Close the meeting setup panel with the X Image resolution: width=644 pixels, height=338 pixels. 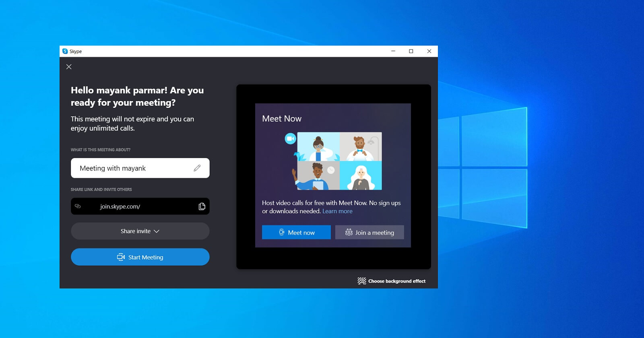pos(69,67)
